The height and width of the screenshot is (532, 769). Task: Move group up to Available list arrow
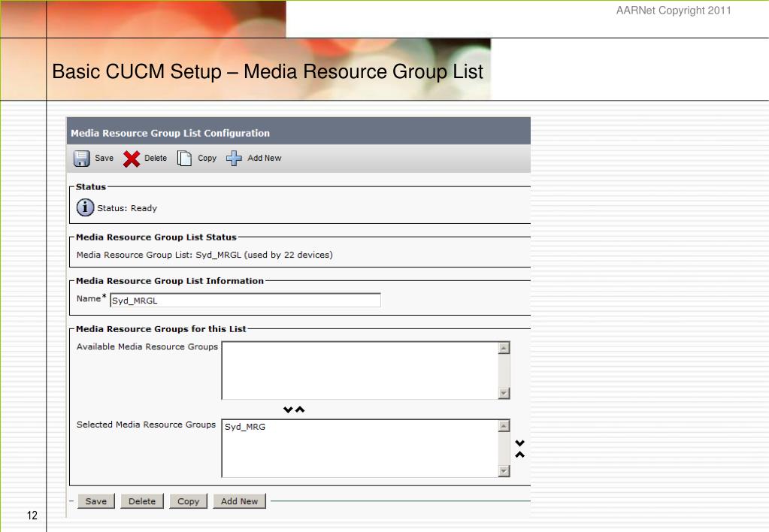(x=300, y=410)
